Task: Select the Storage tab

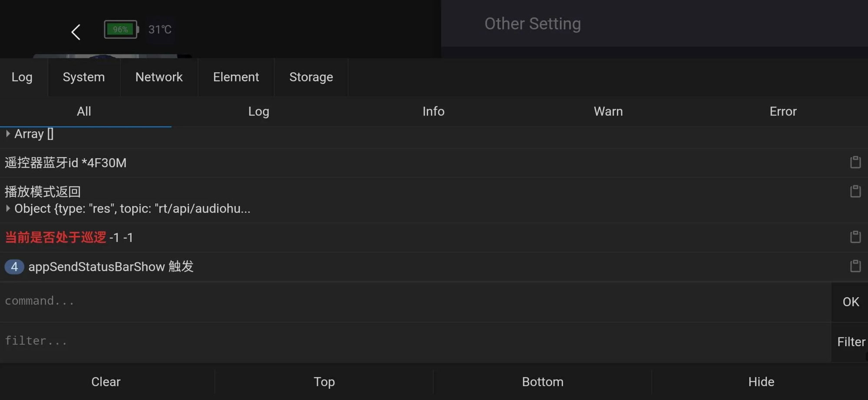Action: (x=311, y=77)
